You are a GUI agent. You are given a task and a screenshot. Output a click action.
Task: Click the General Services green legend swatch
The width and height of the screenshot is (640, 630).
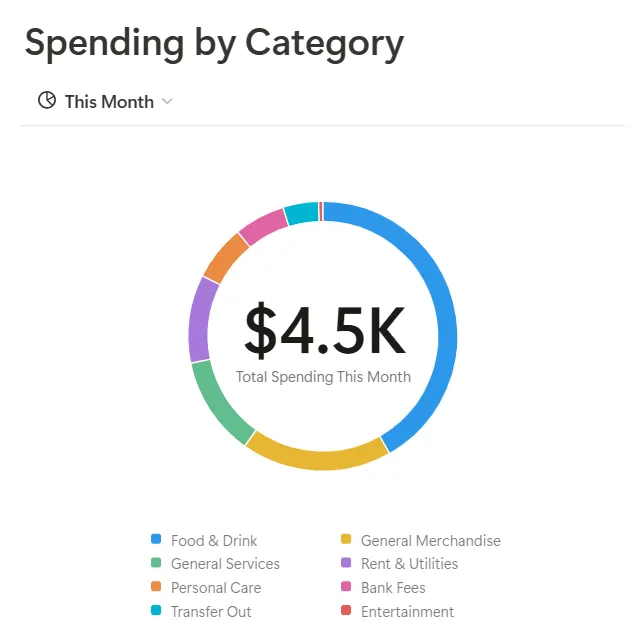coord(156,564)
